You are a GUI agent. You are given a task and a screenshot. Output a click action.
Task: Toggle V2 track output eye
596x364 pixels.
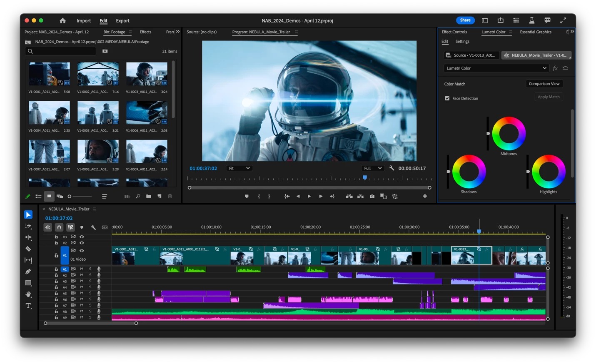tap(82, 243)
